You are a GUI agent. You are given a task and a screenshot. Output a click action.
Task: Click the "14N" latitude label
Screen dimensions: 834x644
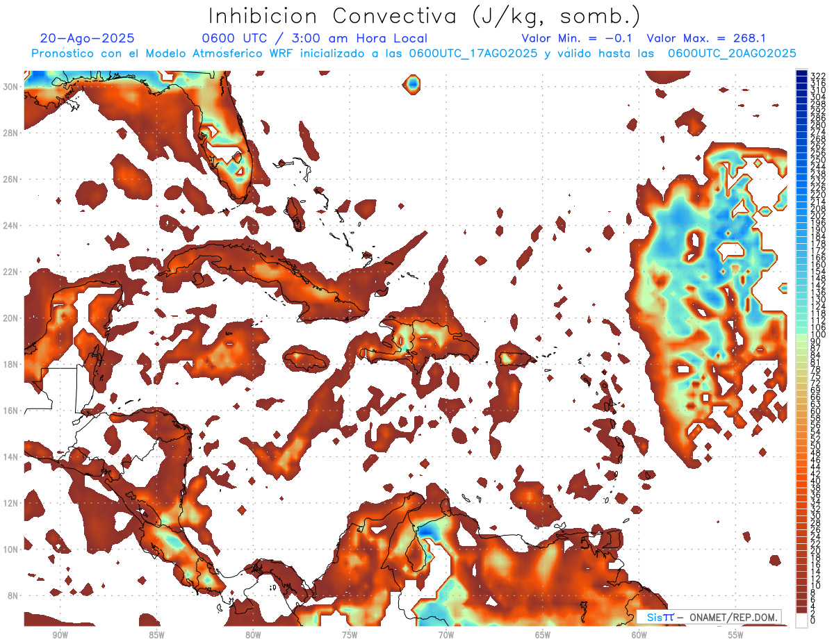[x=11, y=456]
